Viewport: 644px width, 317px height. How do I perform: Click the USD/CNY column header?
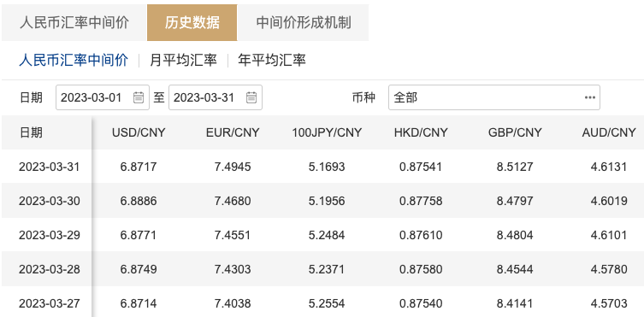pos(139,132)
